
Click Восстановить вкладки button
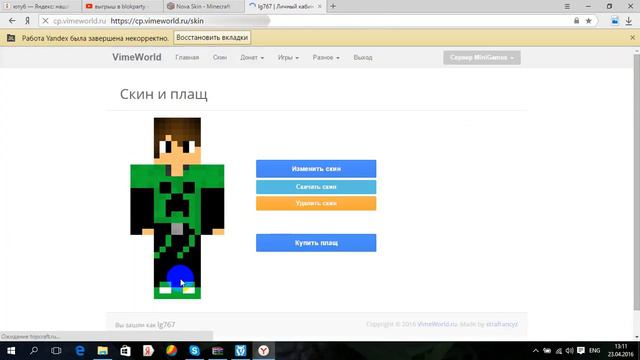(x=212, y=38)
